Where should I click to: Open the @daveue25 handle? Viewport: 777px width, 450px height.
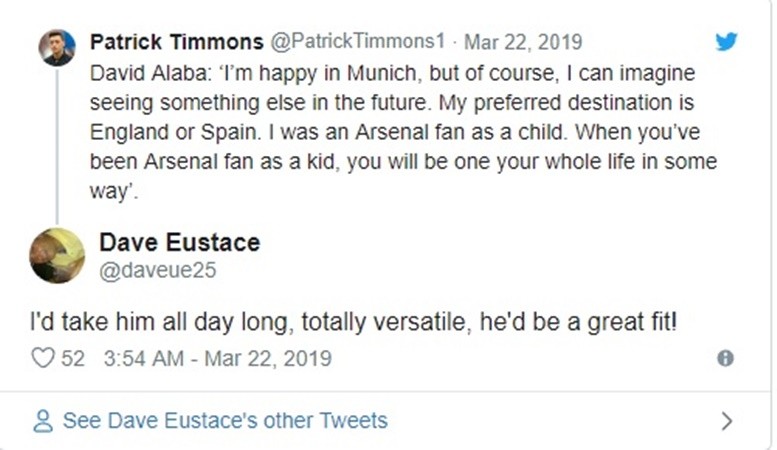coord(158,270)
